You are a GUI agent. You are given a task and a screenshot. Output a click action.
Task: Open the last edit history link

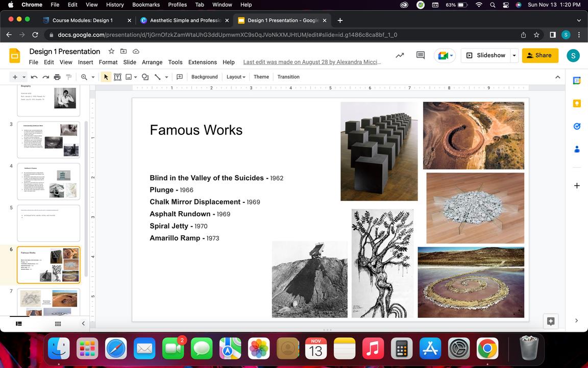tap(312, 62)
